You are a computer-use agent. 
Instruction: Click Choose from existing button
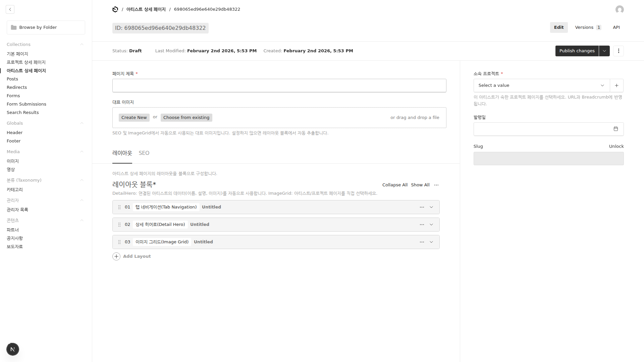(186, 118)
